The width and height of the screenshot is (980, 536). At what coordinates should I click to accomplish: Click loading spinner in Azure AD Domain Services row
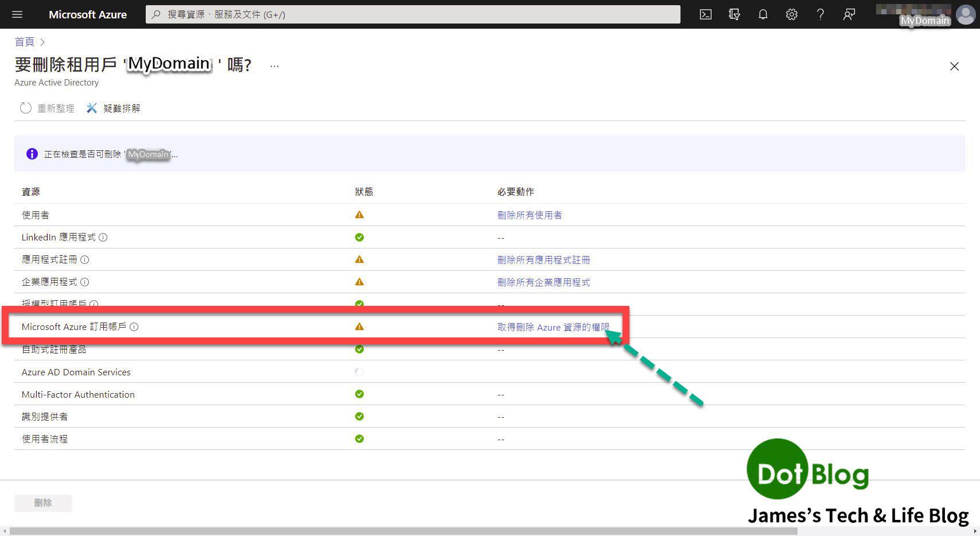pyautogui.click(x=359, y=372)
